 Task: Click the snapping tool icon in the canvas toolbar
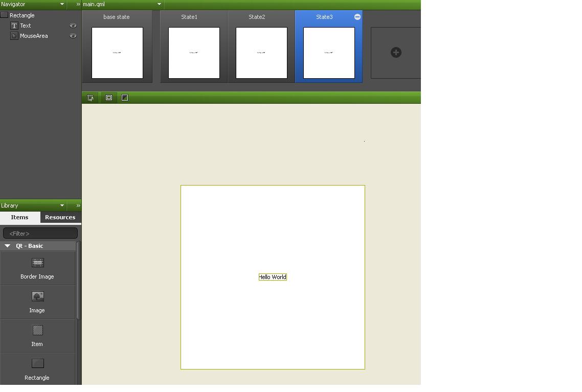pos(91,98)
